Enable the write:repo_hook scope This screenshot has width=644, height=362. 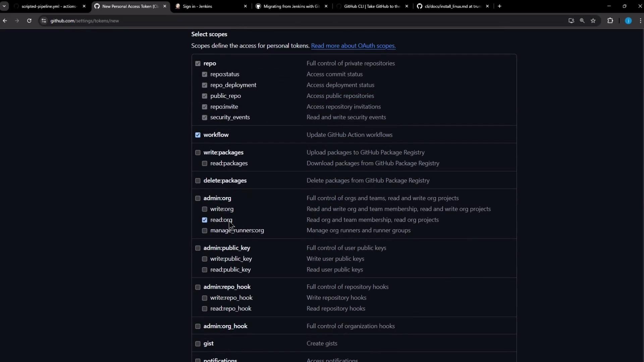pos(205,298)
